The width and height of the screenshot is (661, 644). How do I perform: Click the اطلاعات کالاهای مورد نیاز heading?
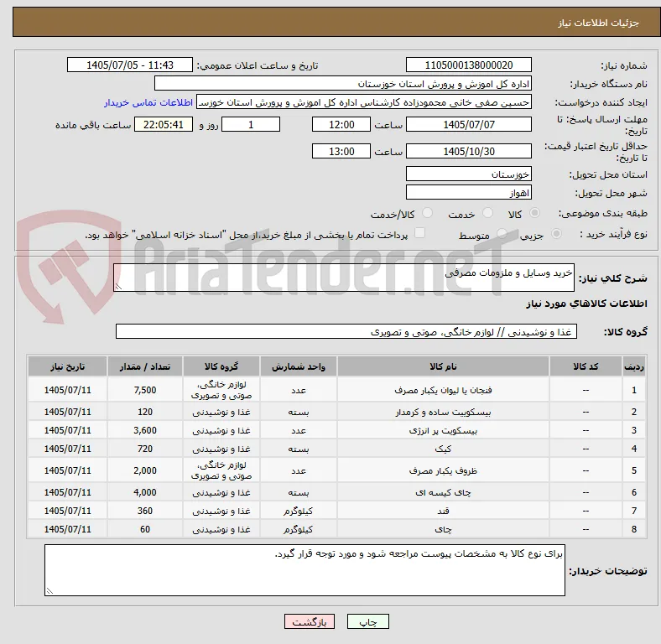tap(586, 304)
